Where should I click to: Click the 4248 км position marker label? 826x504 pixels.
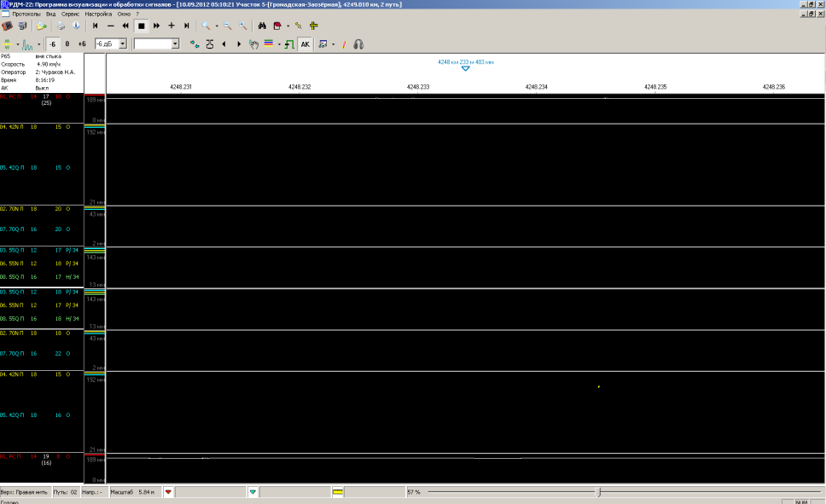click(x=465, y=62)
